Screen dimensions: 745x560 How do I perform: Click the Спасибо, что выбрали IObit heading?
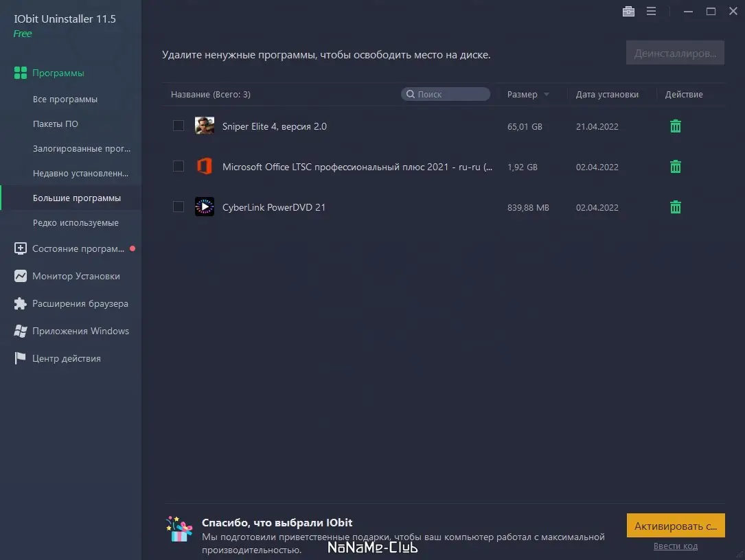(277, 522)
